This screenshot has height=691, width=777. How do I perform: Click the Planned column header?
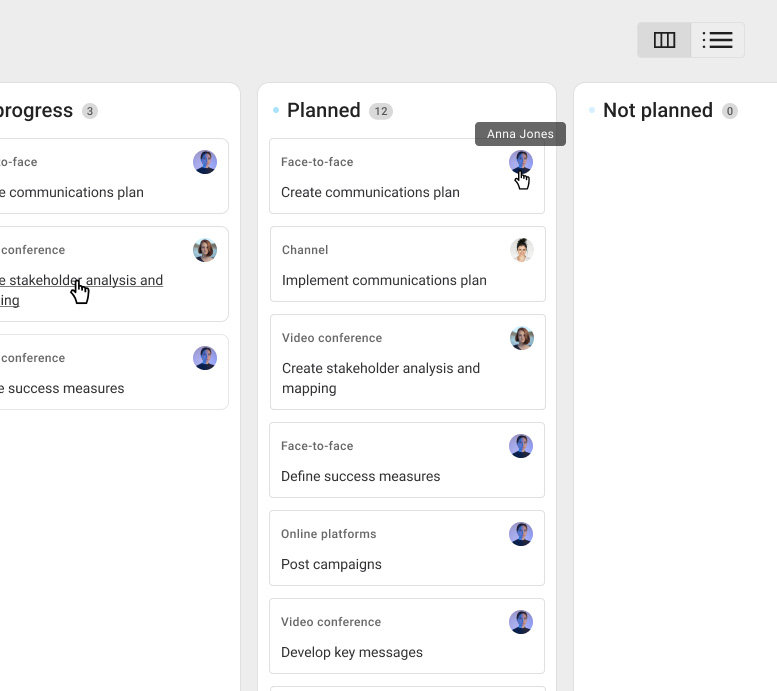click(x=323, y=111)
